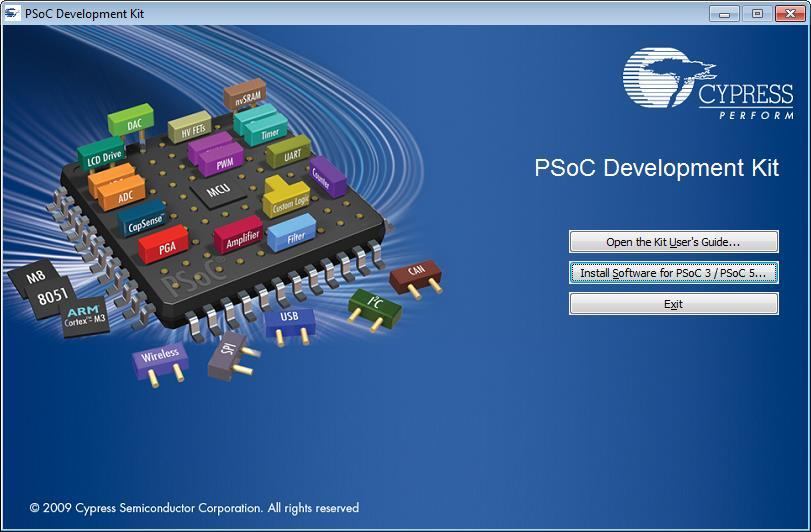Open the Kit User's Guide
The image size is (811, 532).
[673, 241]
